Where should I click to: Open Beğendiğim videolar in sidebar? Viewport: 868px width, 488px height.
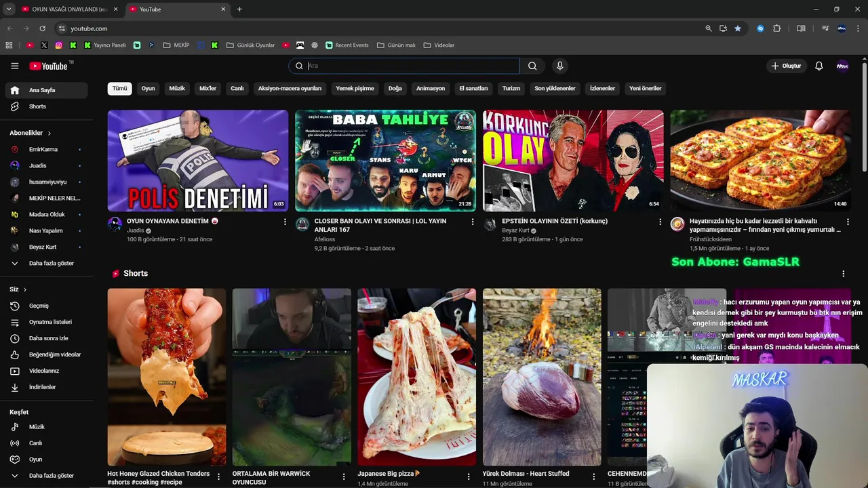46,354
